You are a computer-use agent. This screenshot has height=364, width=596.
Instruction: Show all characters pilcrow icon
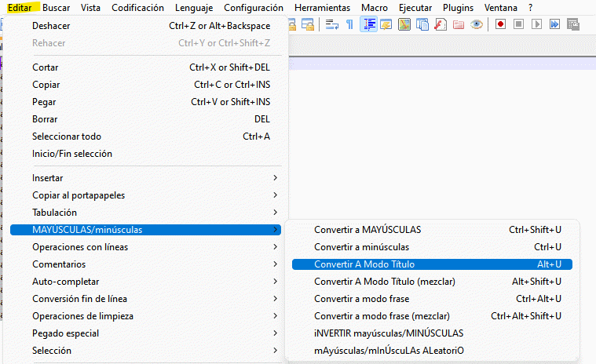349,24
